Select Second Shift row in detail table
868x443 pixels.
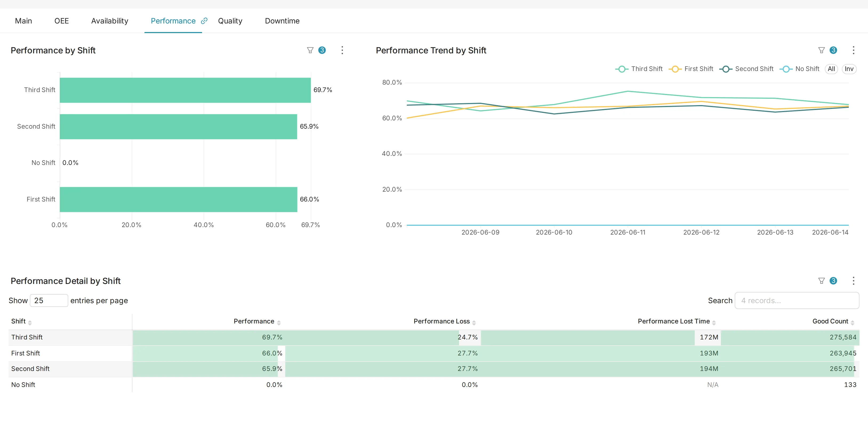[x=434, y=369]
